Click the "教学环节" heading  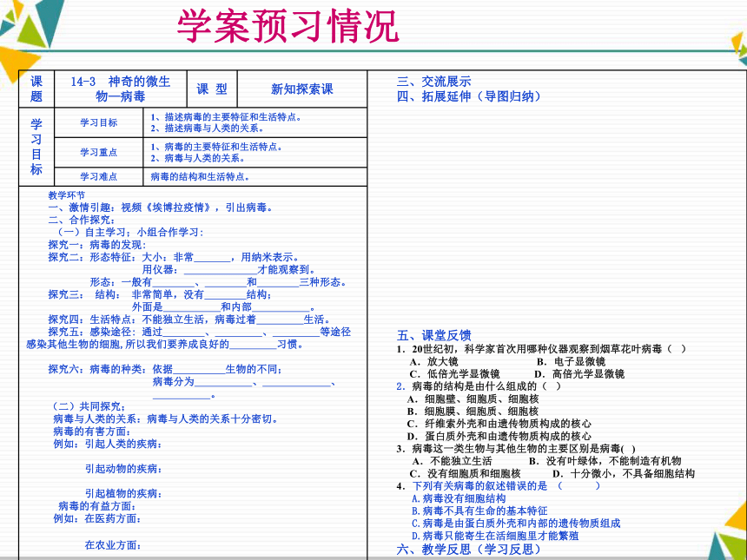[67, 195]
